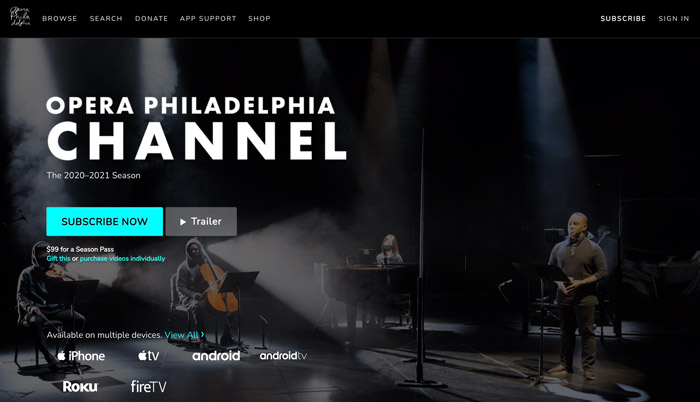Click the Opera Philadelphia logo
Screen dimensions: 700x402
[21, 17]
